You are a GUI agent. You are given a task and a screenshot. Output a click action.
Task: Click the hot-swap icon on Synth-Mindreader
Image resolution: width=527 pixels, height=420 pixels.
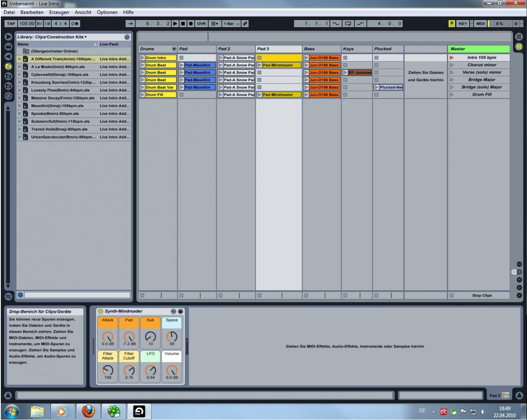click(x=173, y=312)
